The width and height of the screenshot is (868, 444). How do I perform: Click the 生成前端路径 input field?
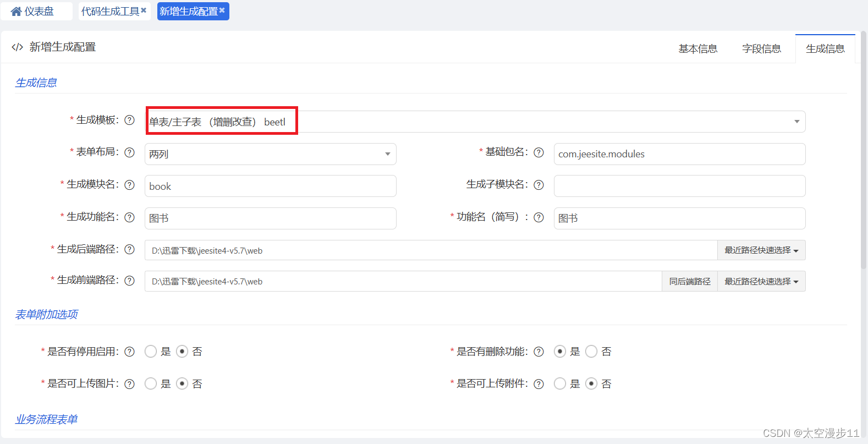click(403, 281)
